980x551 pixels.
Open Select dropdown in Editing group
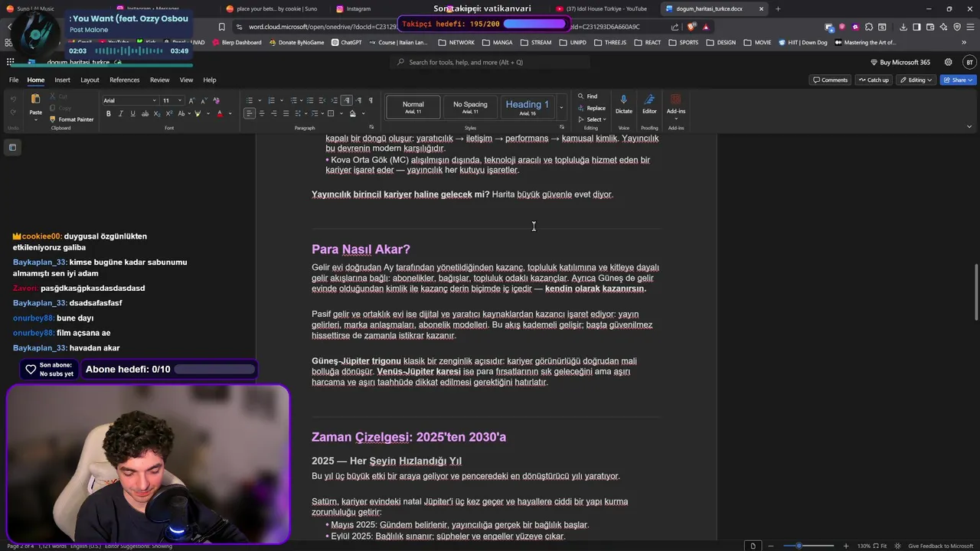point(592,119)
